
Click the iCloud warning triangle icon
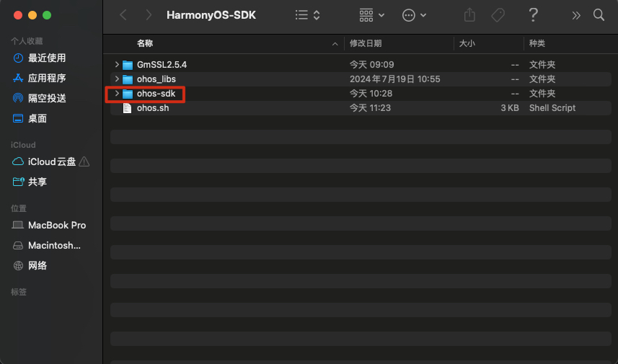coord(84,161)
